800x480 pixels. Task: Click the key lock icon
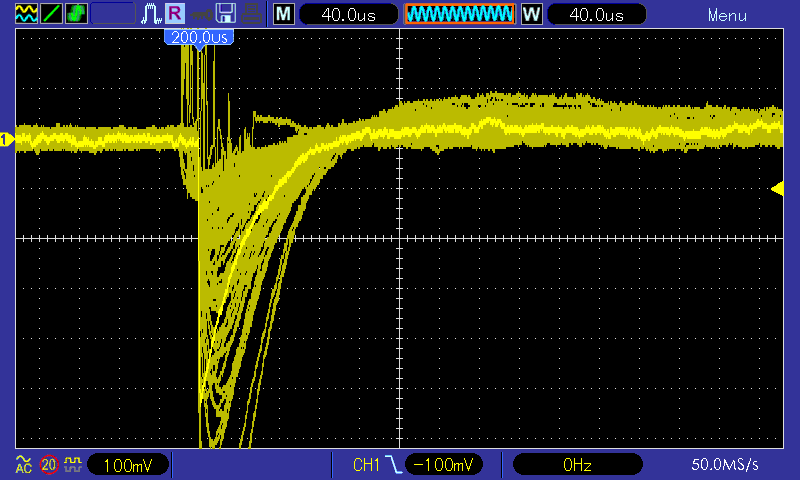201,15
